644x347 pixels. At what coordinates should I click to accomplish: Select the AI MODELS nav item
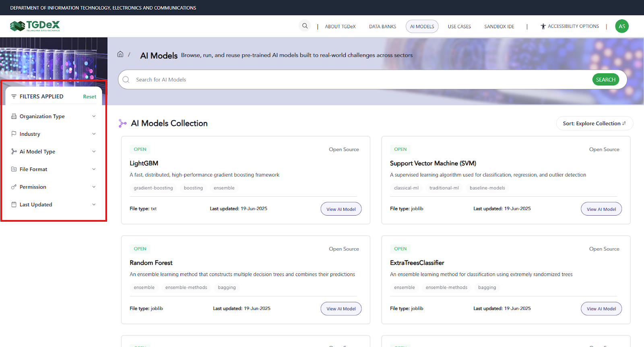(x=422, y=27)
